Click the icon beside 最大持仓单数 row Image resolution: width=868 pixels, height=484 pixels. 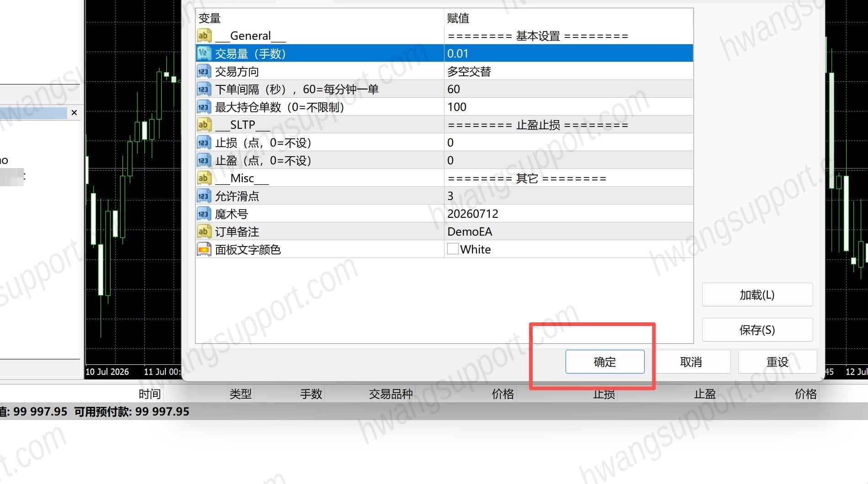[x=204, y=107]
